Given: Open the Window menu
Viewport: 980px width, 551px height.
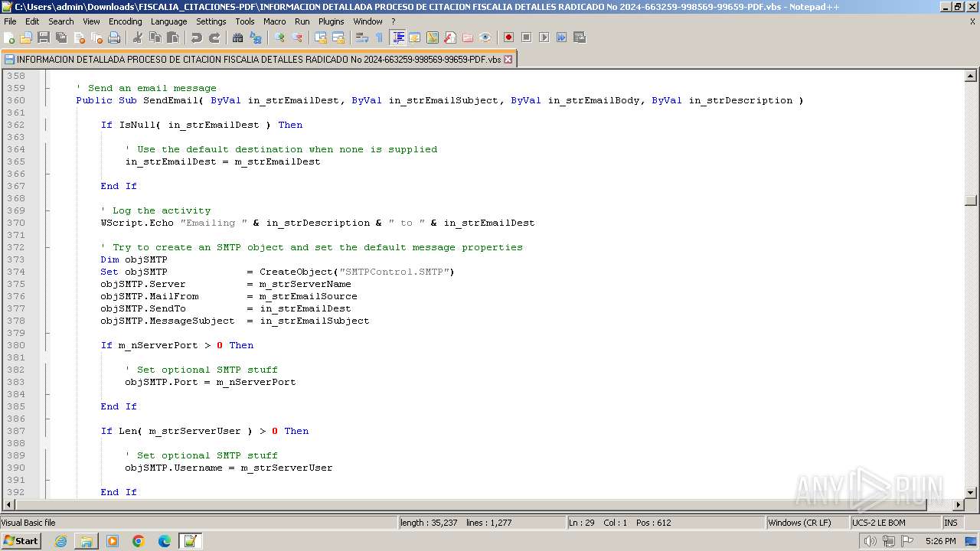Looking at the screenshot, I should (368, 21).
